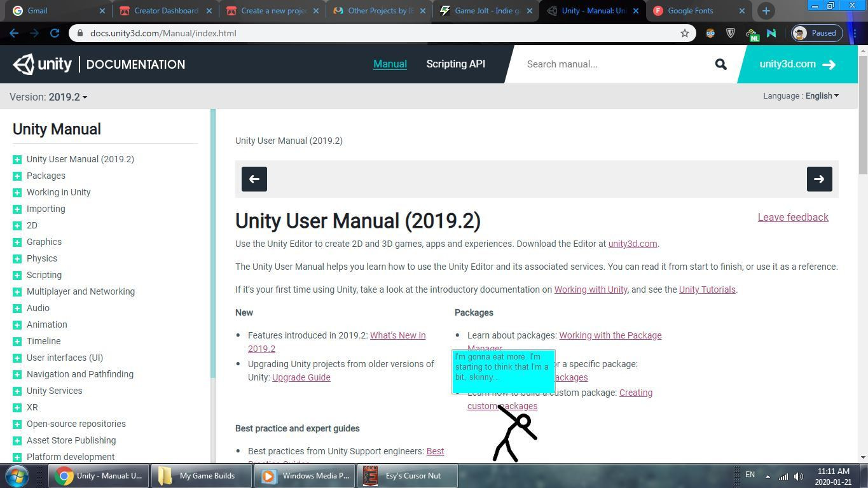Switch to Create a new project tab
This screenshot has height=488, width=868.
pos(272,11)
